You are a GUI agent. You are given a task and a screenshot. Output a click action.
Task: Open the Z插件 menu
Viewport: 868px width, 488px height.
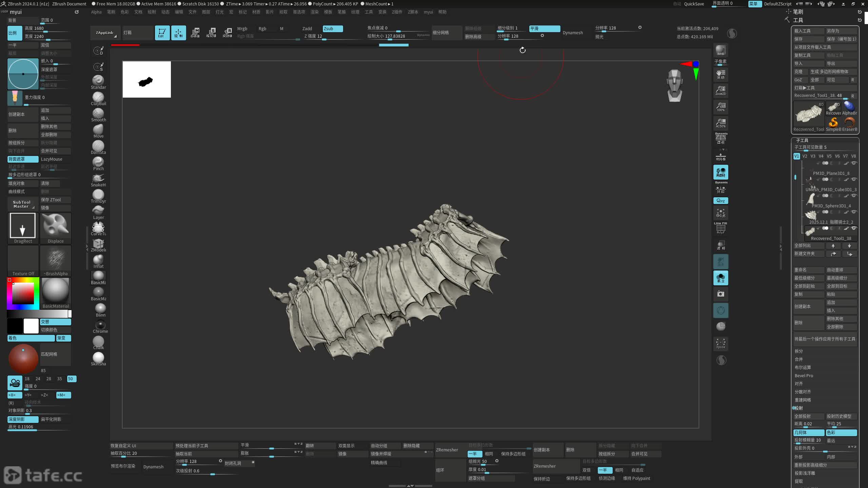tap(397, 12)
